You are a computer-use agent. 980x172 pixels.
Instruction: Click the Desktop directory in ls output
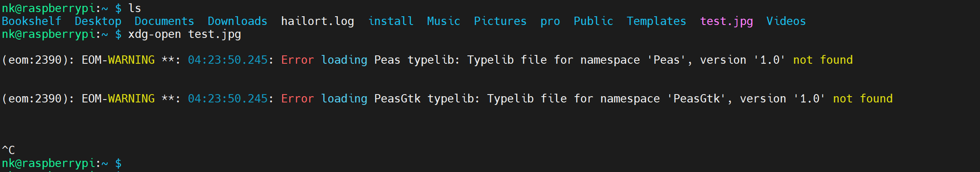coord(98,21)
